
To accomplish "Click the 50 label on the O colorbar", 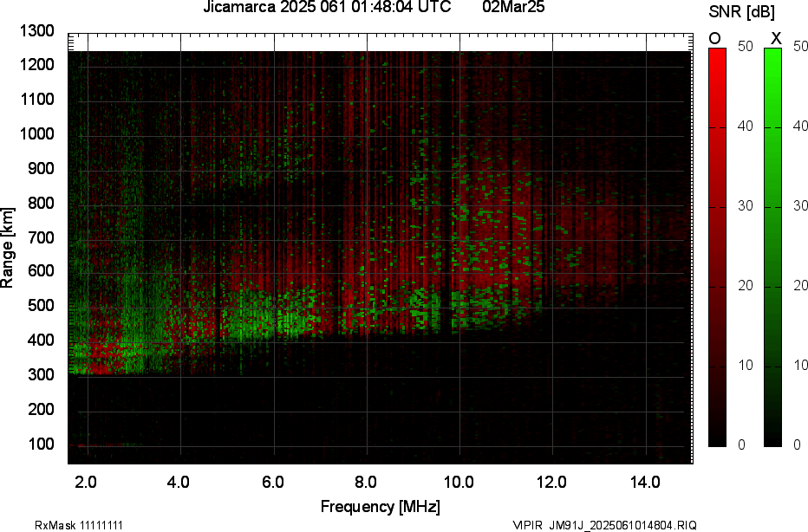I will click(745, 46).
